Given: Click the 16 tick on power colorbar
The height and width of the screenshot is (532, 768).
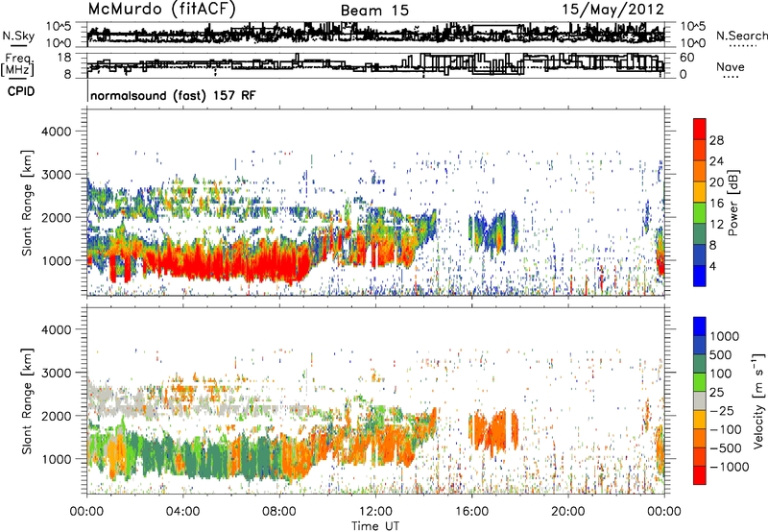Looking at the screenshot, I should [716, 204].
